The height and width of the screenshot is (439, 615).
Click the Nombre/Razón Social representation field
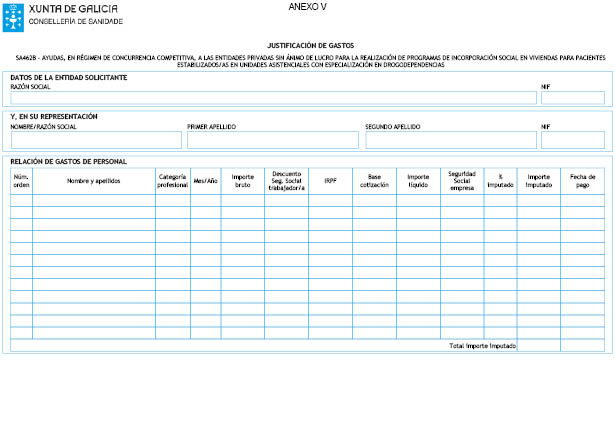(95, 140)
